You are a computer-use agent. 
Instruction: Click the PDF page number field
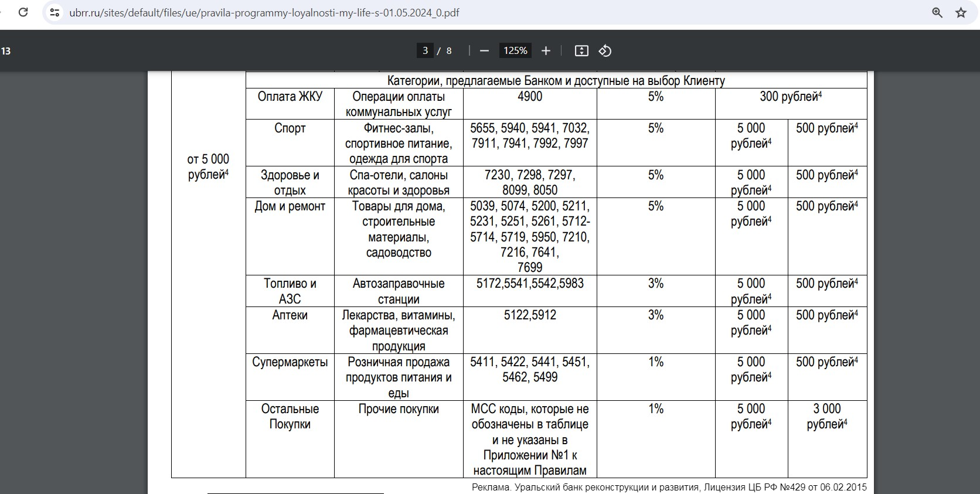click(426, 51)
